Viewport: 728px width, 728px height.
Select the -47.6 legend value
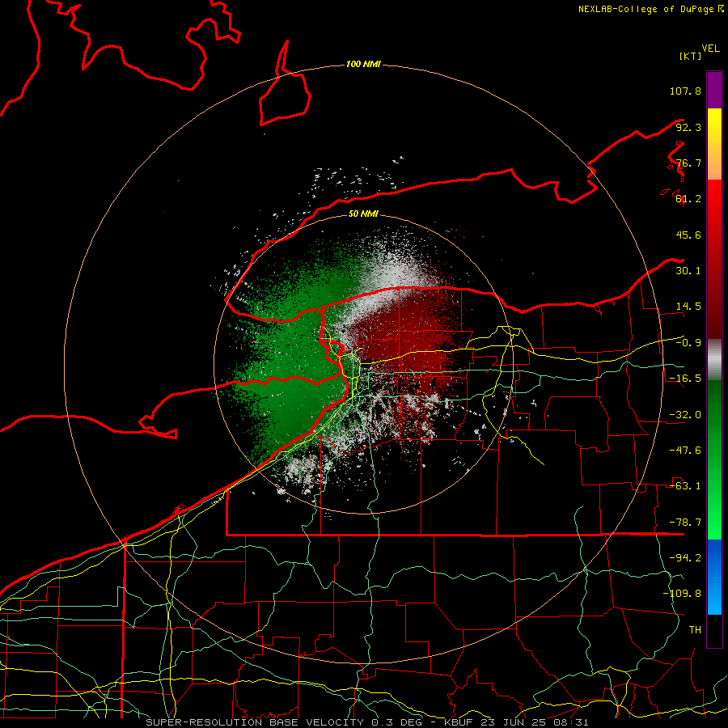(x=685, y=451)
